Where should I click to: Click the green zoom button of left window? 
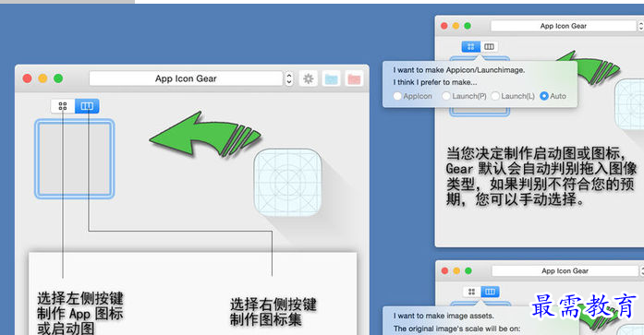(58, 78)
